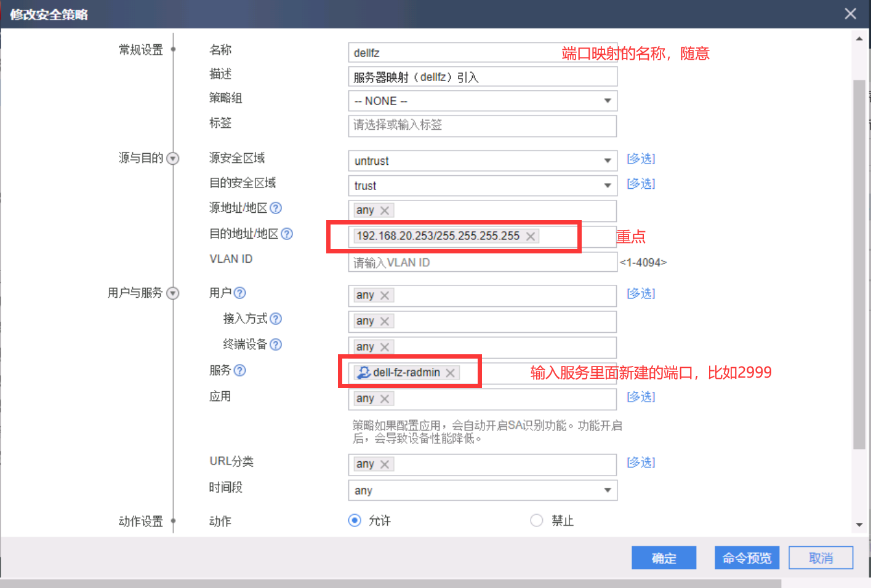Open the 策略组 NONE dropdown
Screen dimensions: 871x588
(483, 101)
